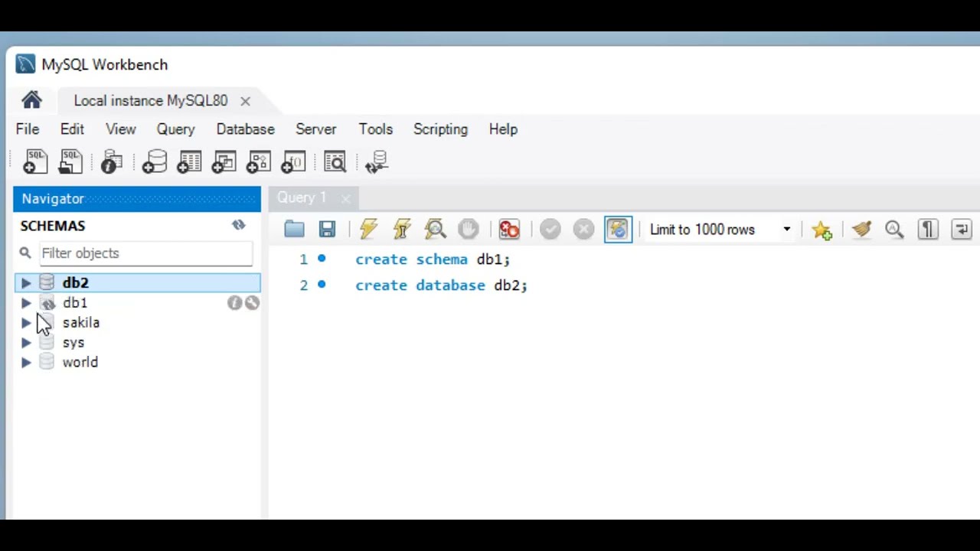The height and width of the screenshot is (551, 980).
Task: Expand the world schema
Action: 26,363
